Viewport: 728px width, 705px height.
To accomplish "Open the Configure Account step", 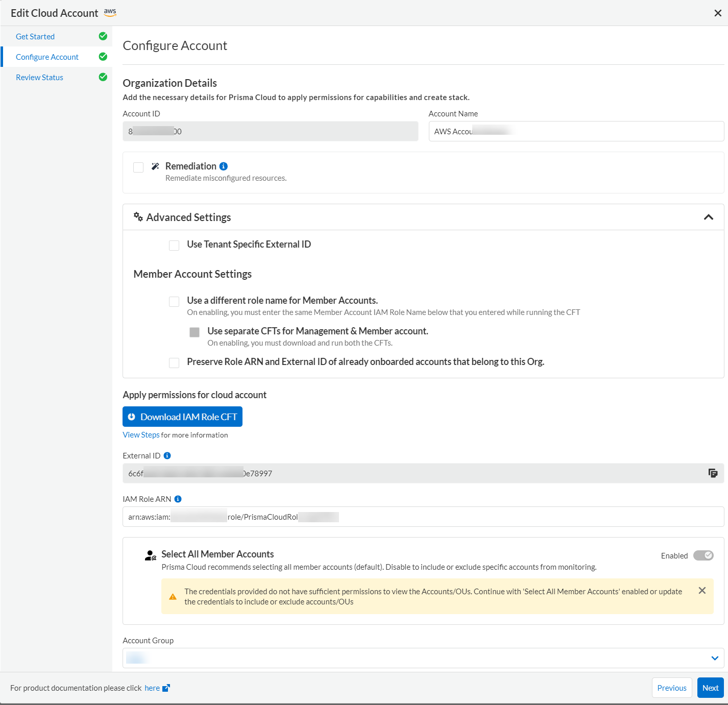I will [47, 57].
